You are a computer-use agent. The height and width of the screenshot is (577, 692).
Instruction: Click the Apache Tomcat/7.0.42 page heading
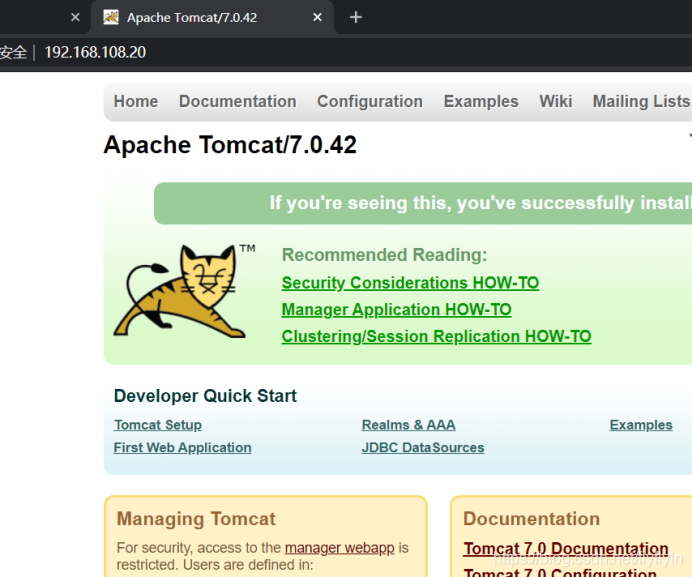point(230,145)
